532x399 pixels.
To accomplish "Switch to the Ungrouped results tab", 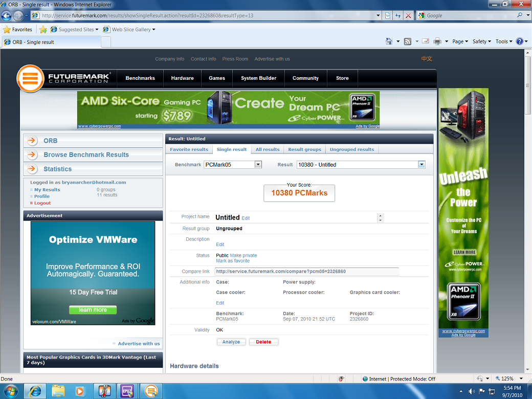I will coord(352,149).
